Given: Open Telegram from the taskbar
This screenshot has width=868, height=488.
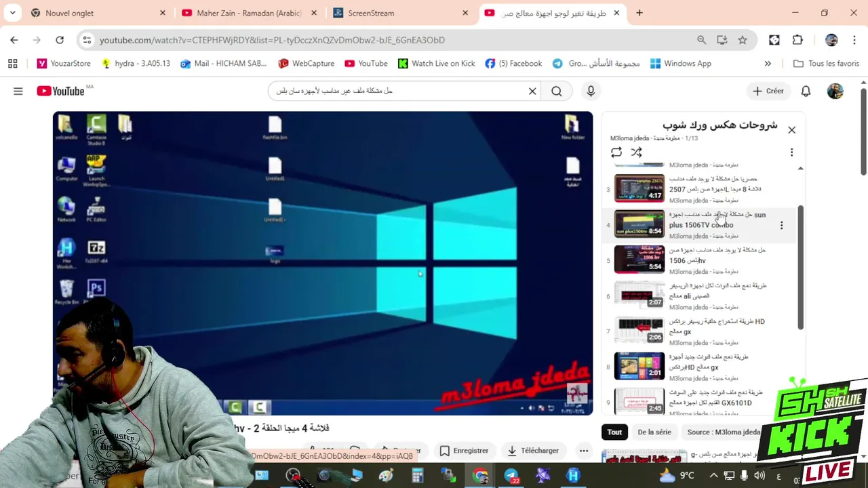Looking at the screenshot, I should pyautogui.click(x=511, y=475).
